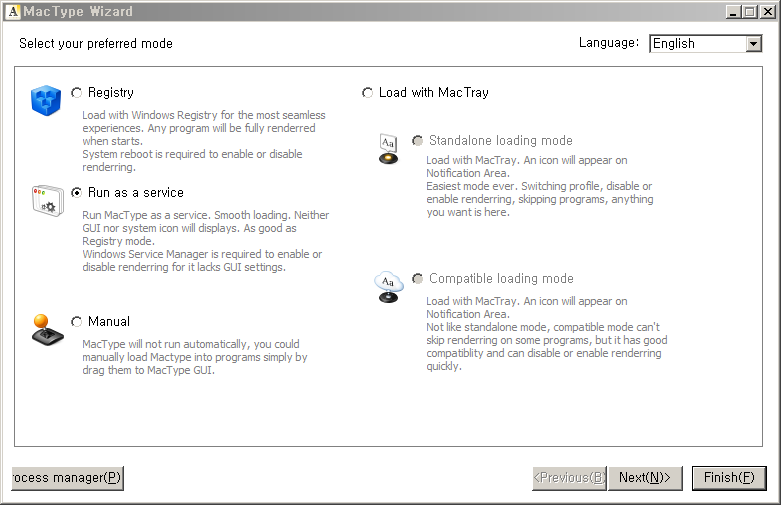Select Load with MacTray radio button
Screen dimensions: 781x505
pyautogui.click(x=367, y=93)
